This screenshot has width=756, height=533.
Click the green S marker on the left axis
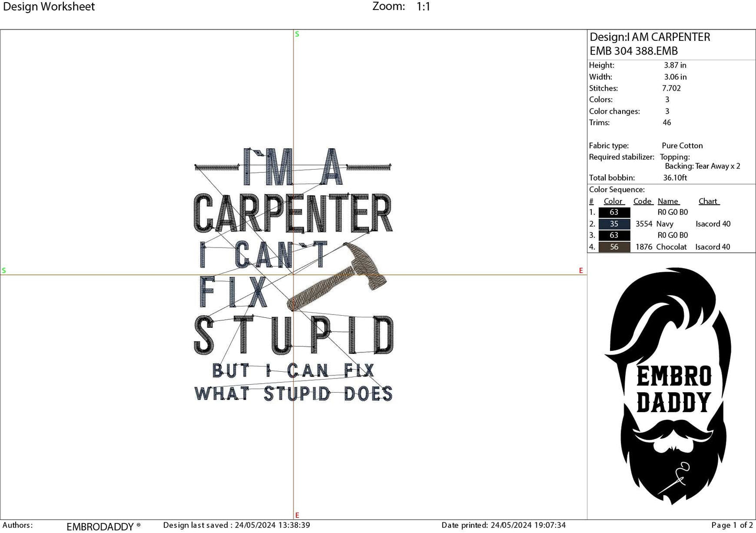(x=4, y=270)
